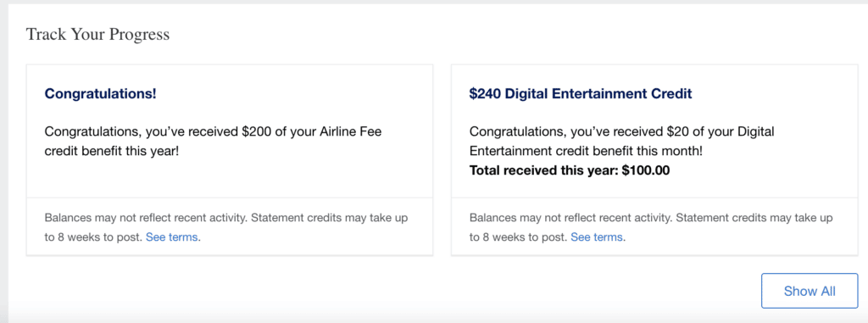Click "Airline Fee" words in left card
The height and width of the screenshot is (323, 868).
(351, 132)
